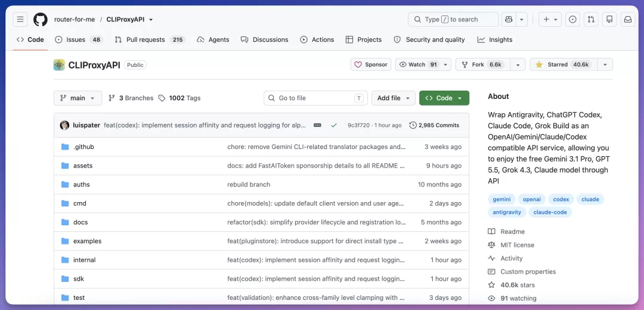
Task: Open the cmd folder
Action: (80, 203)
